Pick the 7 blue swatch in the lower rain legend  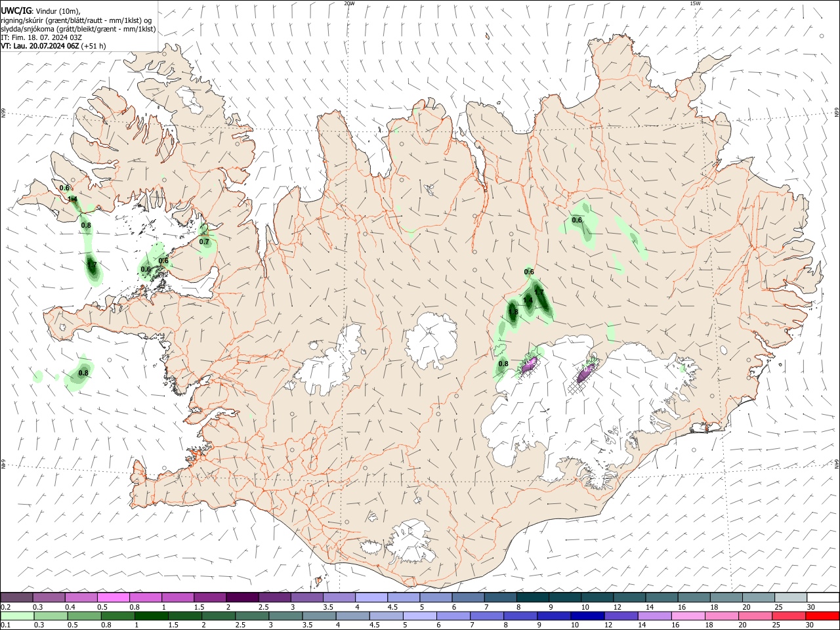486,616
